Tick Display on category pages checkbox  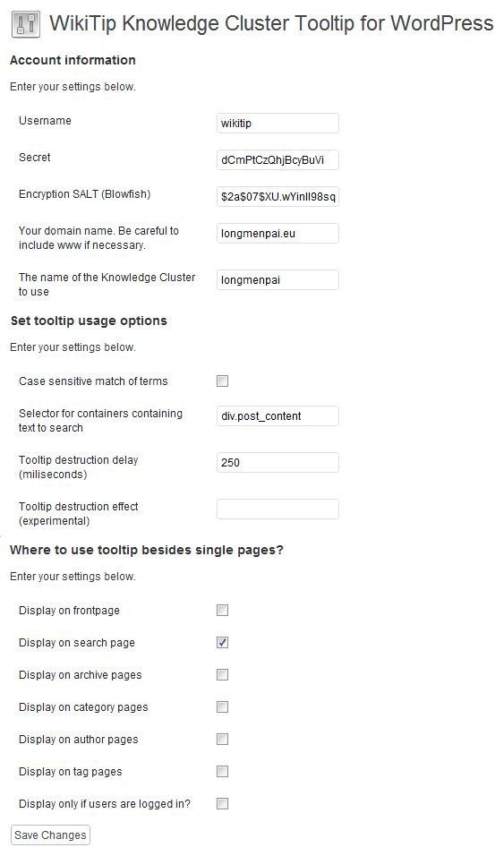[222, 707]
